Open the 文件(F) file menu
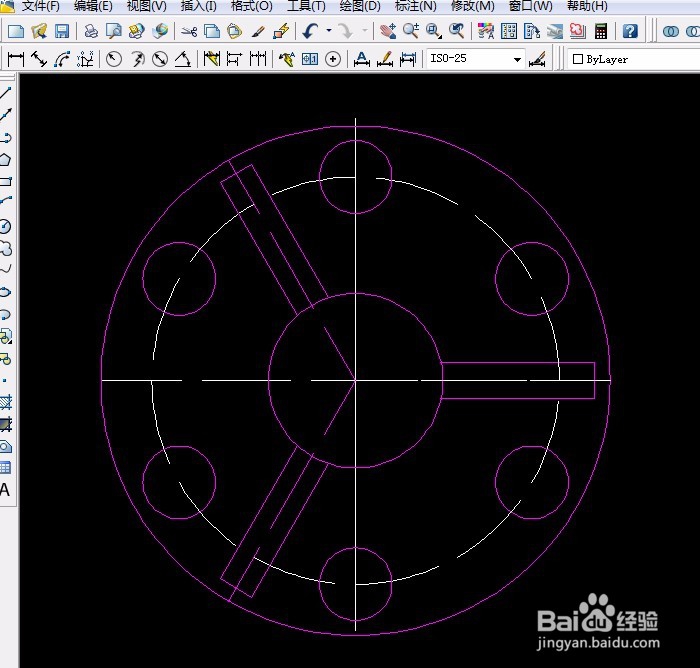 tap(40, 6)
